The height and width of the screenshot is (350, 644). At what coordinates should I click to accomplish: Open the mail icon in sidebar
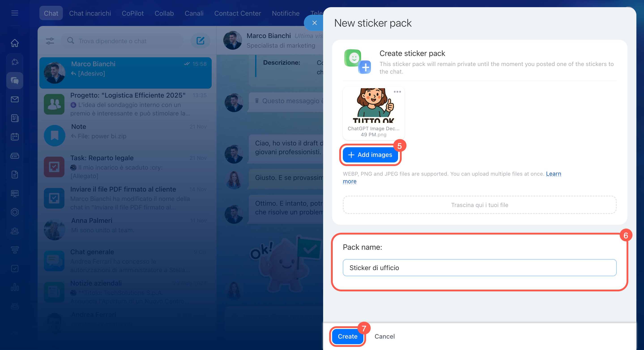(15, 99)
